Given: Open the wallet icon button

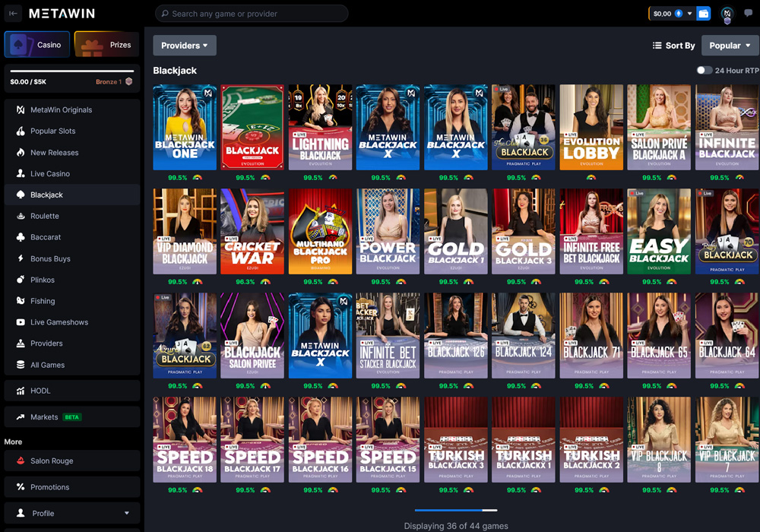Looking at the screenshot, I should (x=703, y=14).
